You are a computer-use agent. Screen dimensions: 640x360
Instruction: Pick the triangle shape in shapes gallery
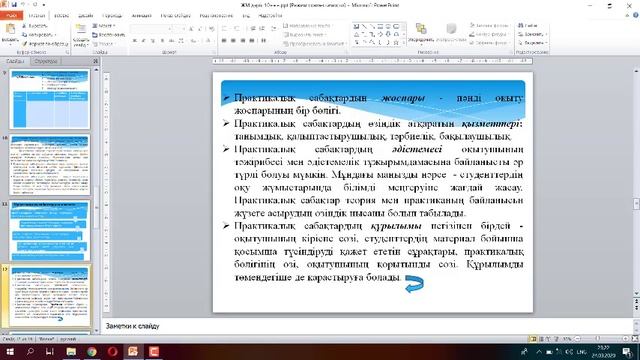pos(356,34)
